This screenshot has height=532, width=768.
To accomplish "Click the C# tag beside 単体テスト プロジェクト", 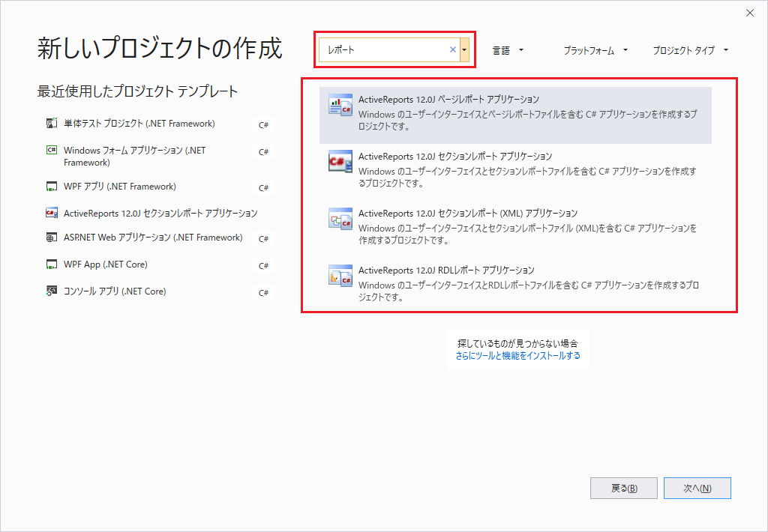I will point(263,125).
